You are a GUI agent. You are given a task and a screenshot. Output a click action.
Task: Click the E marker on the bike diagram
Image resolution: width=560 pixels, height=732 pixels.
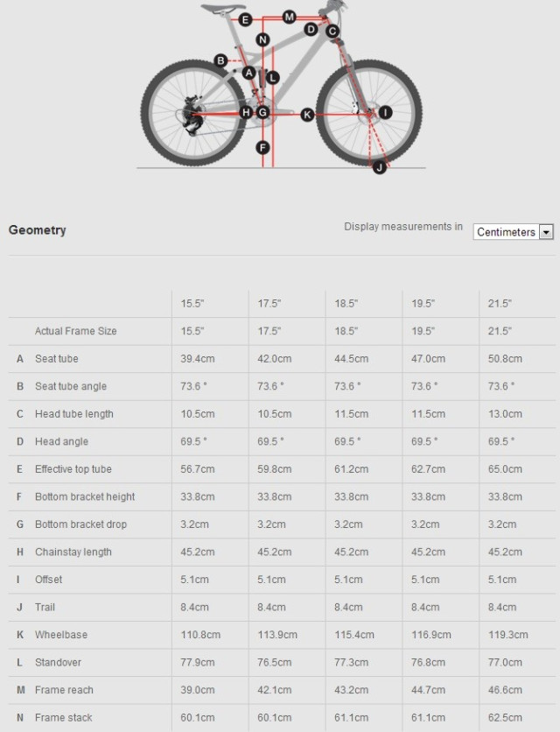pos(244,19)
